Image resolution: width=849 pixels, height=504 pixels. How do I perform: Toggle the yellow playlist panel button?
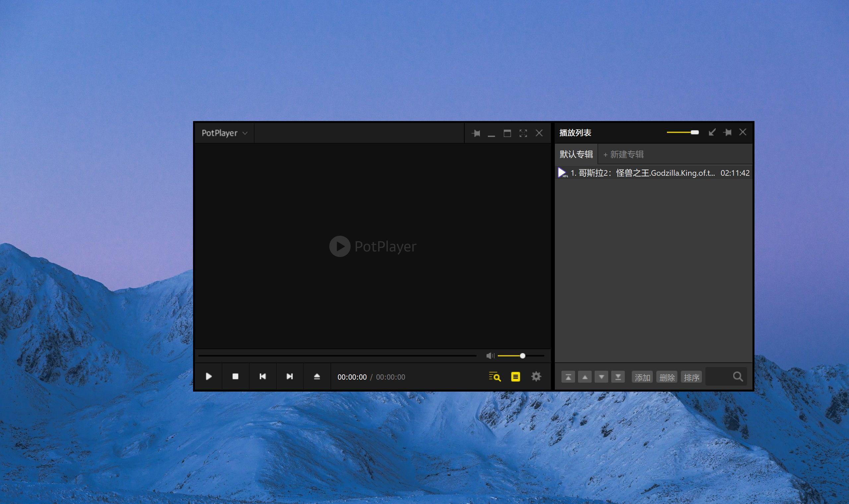pos(515,377)
